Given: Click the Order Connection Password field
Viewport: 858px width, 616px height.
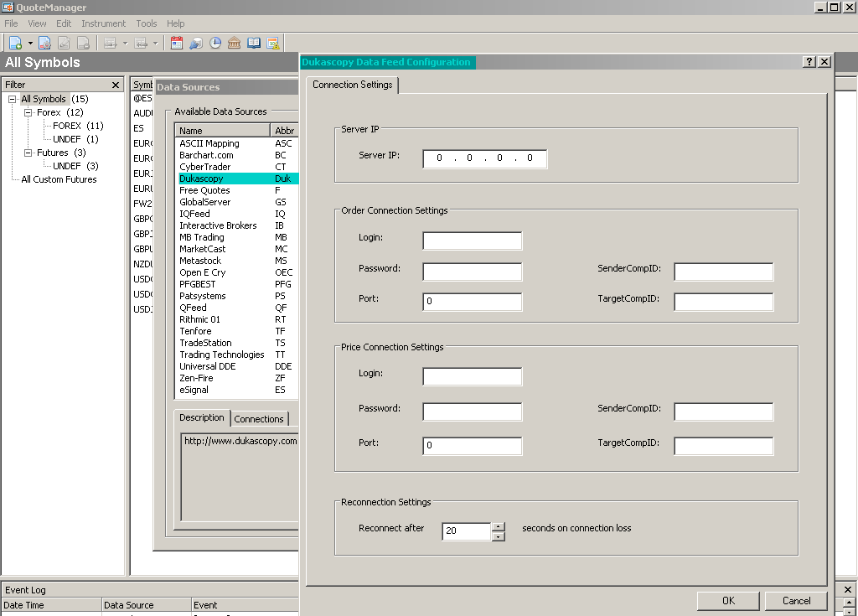Looking at the screenshot, I should 473,272.
